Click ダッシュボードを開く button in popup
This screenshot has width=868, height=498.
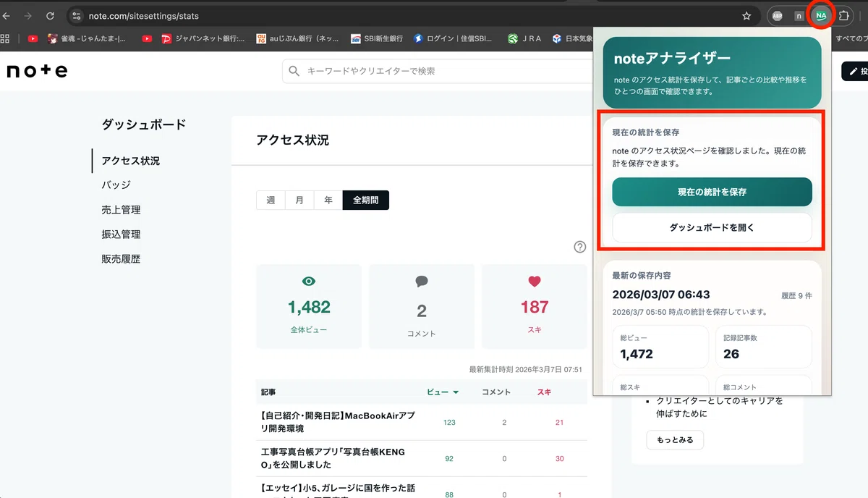[712, 227]
